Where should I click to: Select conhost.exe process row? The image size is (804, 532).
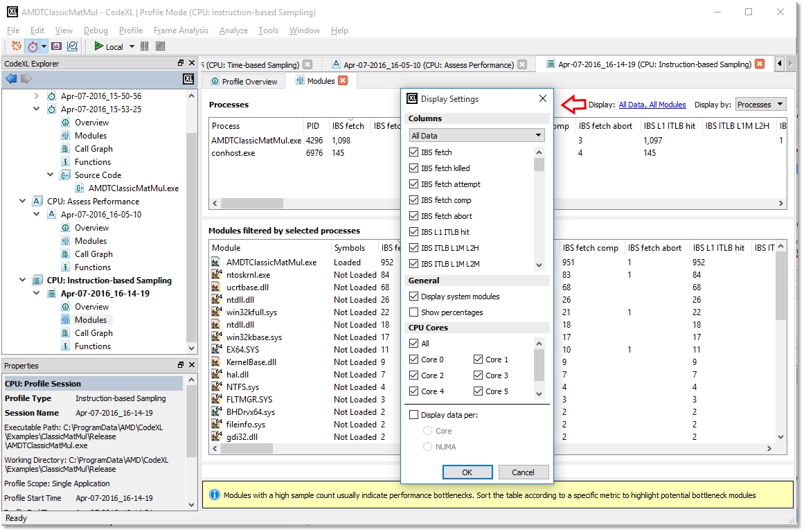(305, 153)
